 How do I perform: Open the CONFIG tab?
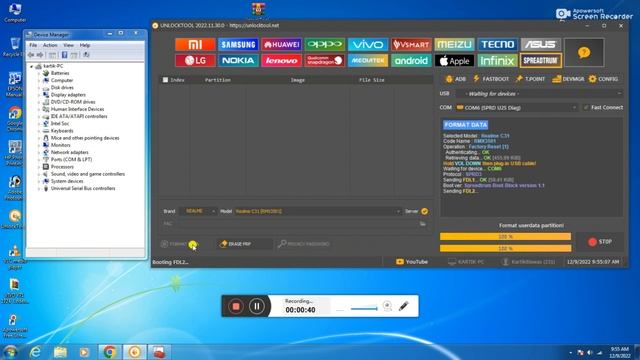pyautogui.click(x=603, y=79)
